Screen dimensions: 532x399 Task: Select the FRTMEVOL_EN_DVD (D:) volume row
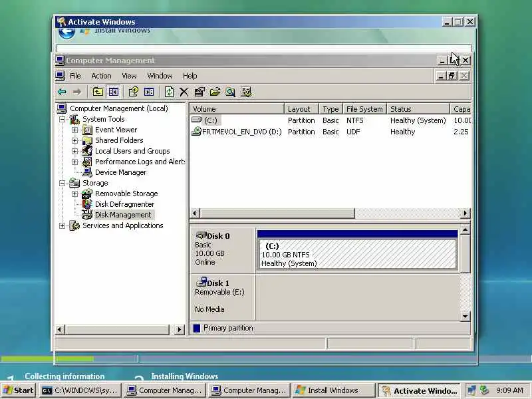(331, 132)
